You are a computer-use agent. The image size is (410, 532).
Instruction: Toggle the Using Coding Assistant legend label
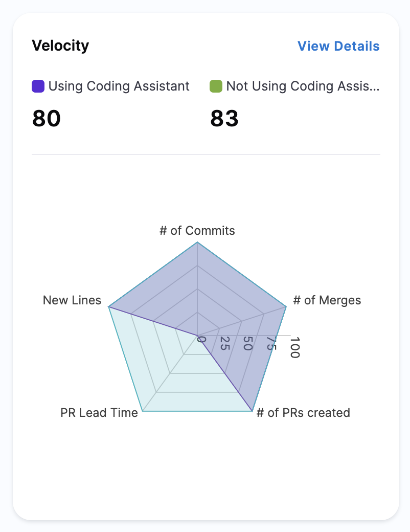tap(119, 86)
